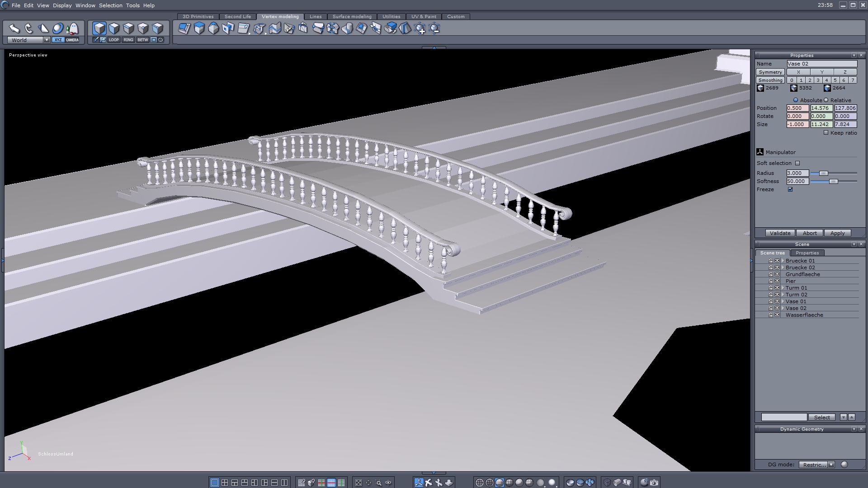Click the LOOP selection mode button
This screenshot has width=868, height=488.
pyautogui.click(x=113, y=40)
